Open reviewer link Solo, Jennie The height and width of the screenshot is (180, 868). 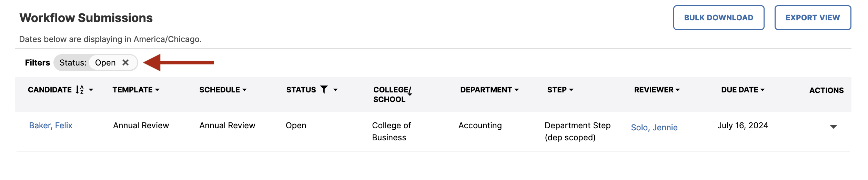tap(654, 128)
